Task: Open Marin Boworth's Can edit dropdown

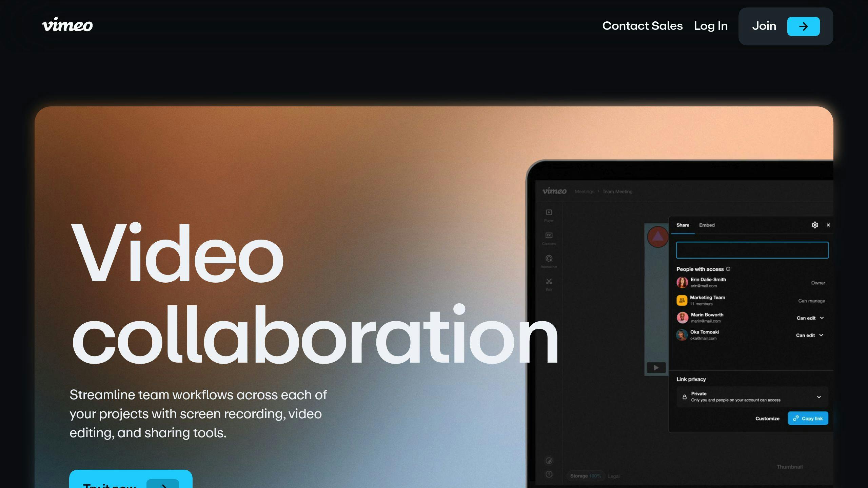Action: (810, 318)
